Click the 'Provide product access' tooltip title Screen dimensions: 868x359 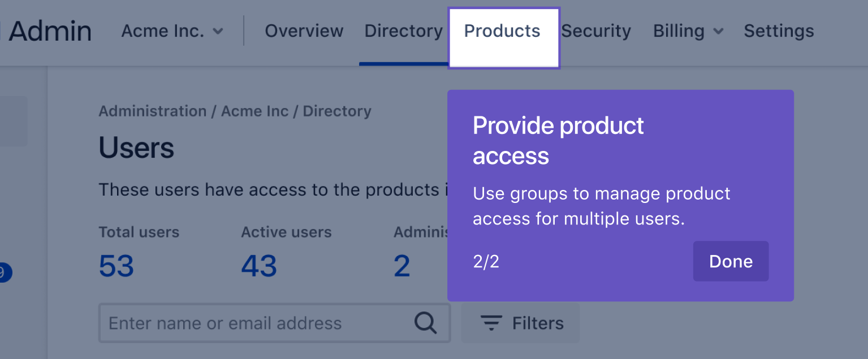(x=558, y=141)
